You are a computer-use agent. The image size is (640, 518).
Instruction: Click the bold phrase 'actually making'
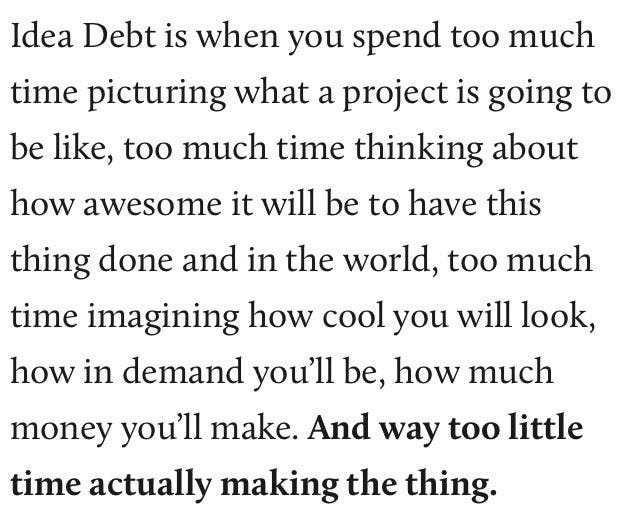[x=213, y=485]
